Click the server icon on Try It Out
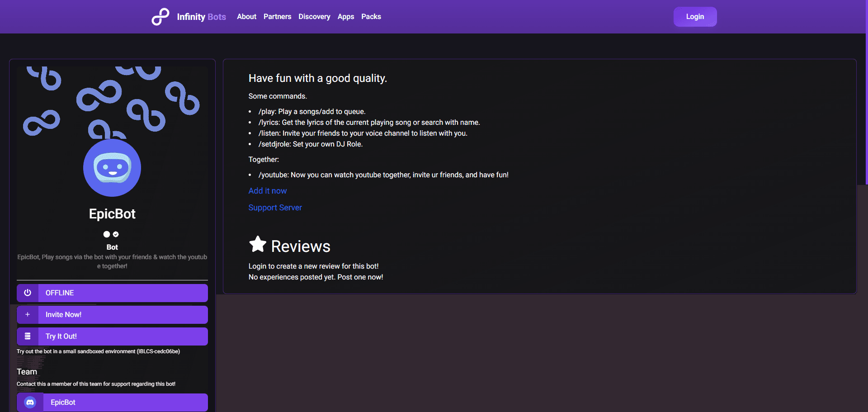 coord(28,336)
